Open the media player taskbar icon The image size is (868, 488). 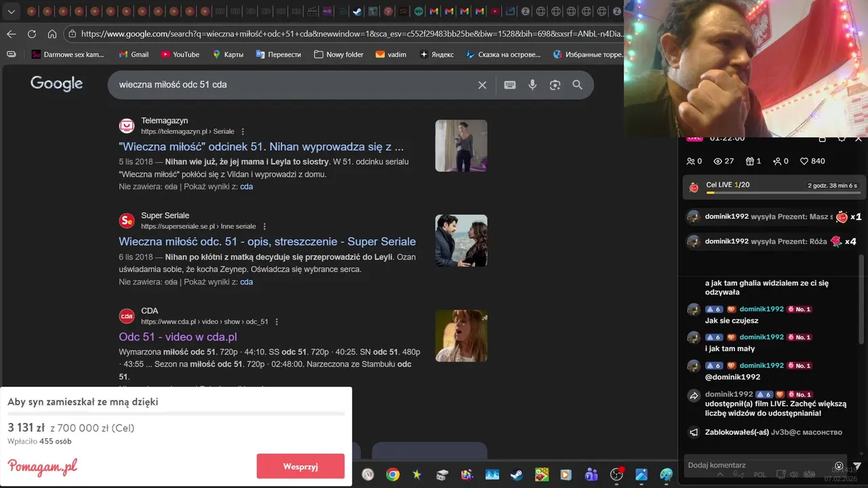pyautogui.click(x=566, y=474)
